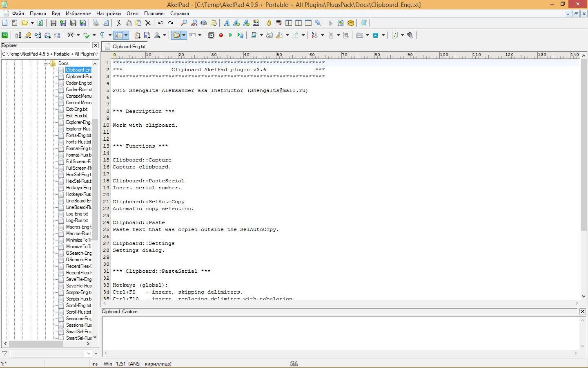Open the color palette grid icon
The image size is (588, 368).
pos(256,23)
